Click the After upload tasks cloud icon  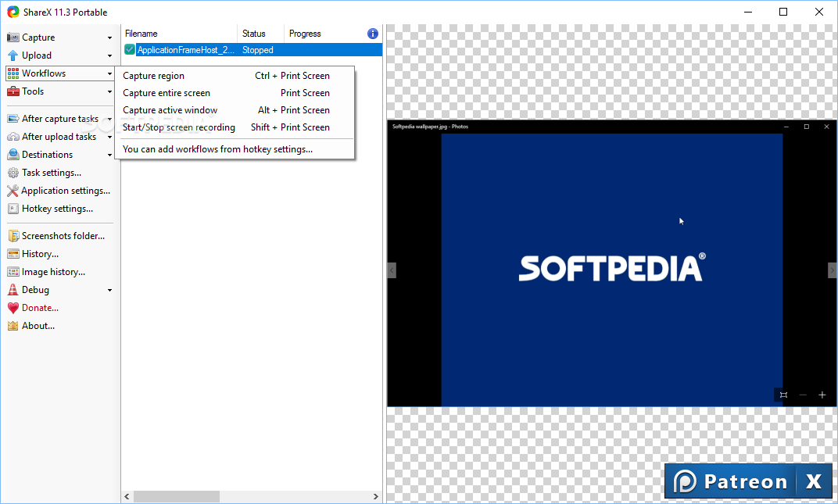(x=13, y=137)
